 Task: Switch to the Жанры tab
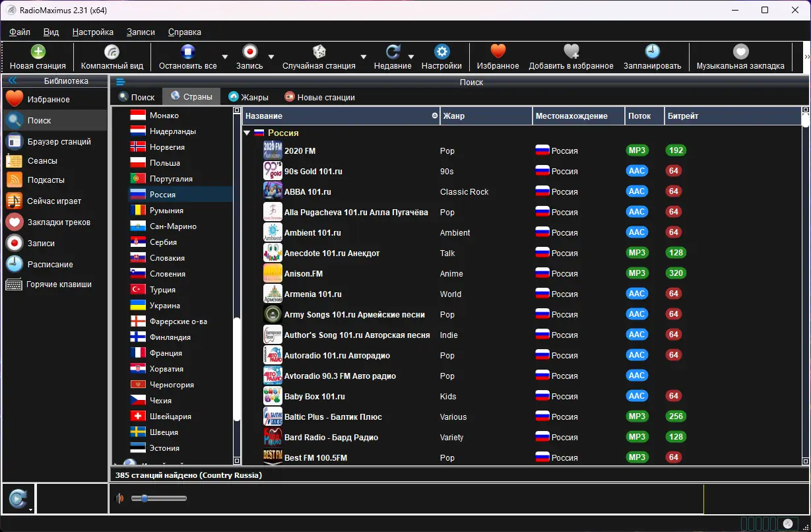(x=248, y=97)
